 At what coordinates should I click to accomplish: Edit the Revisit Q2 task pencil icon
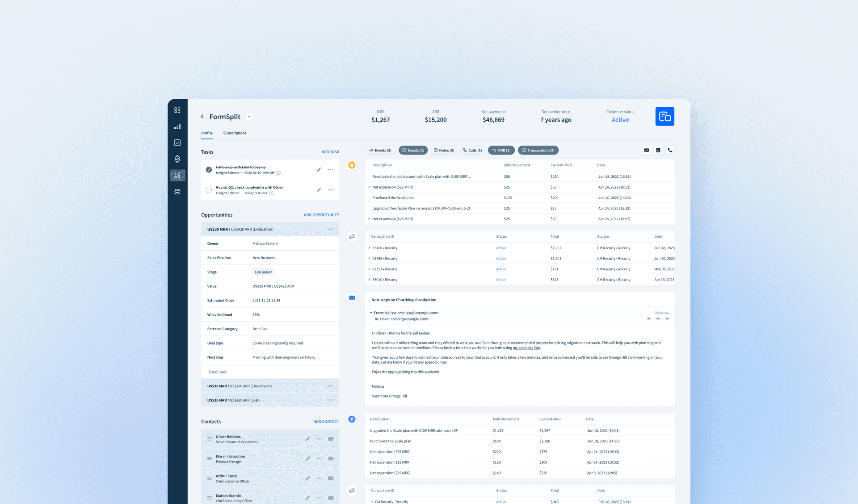[x=319, y=190]
